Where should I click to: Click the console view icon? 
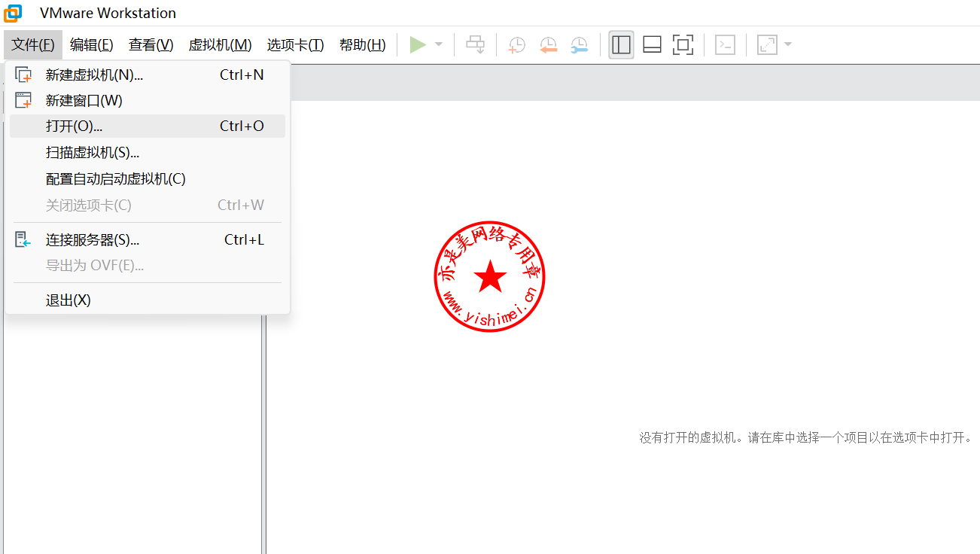coord(725,45)
